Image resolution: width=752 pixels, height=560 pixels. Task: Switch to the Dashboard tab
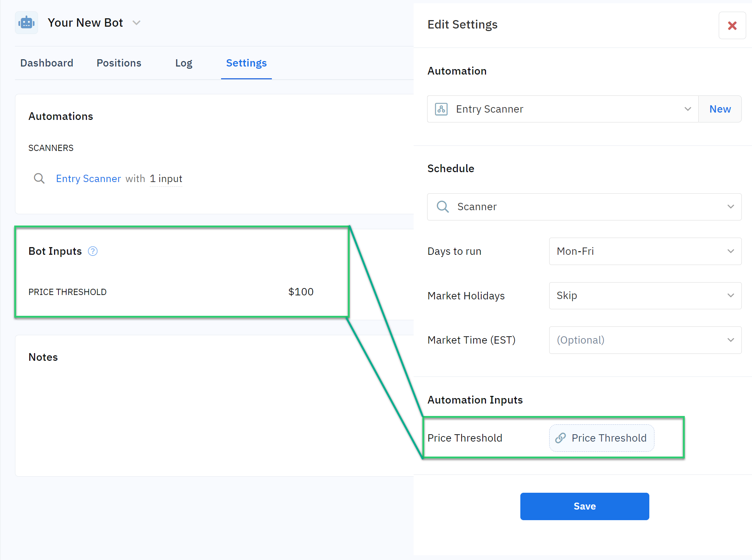[x=47, y=63]
